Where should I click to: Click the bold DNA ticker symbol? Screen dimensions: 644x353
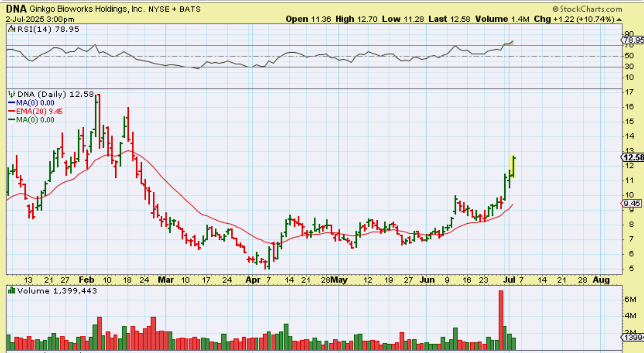(16, 9)
